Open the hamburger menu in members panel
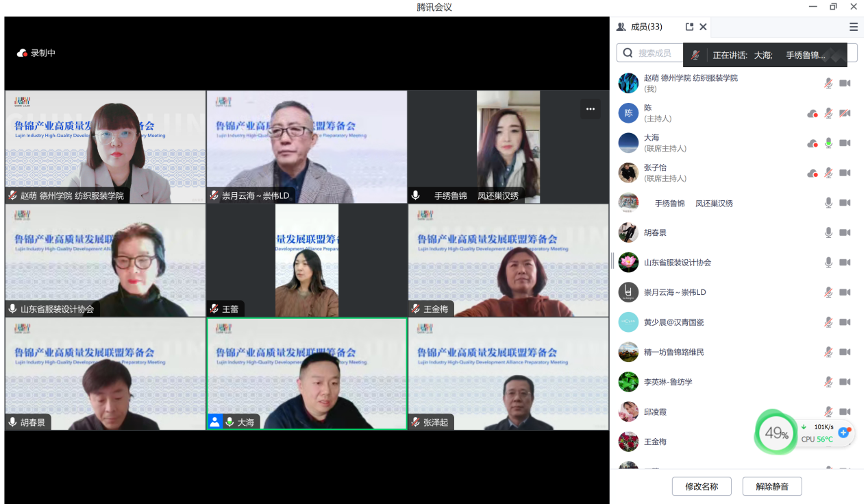The height and width of the screenshot is (504, 868). (x=853, y=27)
